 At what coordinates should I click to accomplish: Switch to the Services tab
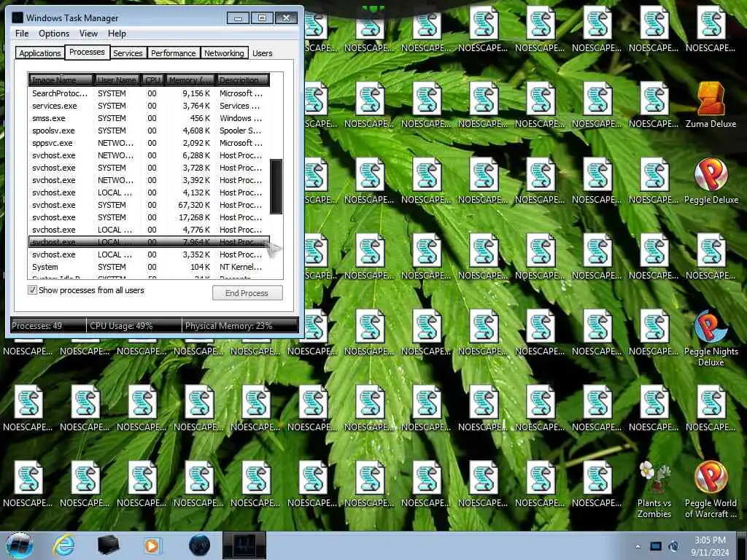(x=128, y=52)
